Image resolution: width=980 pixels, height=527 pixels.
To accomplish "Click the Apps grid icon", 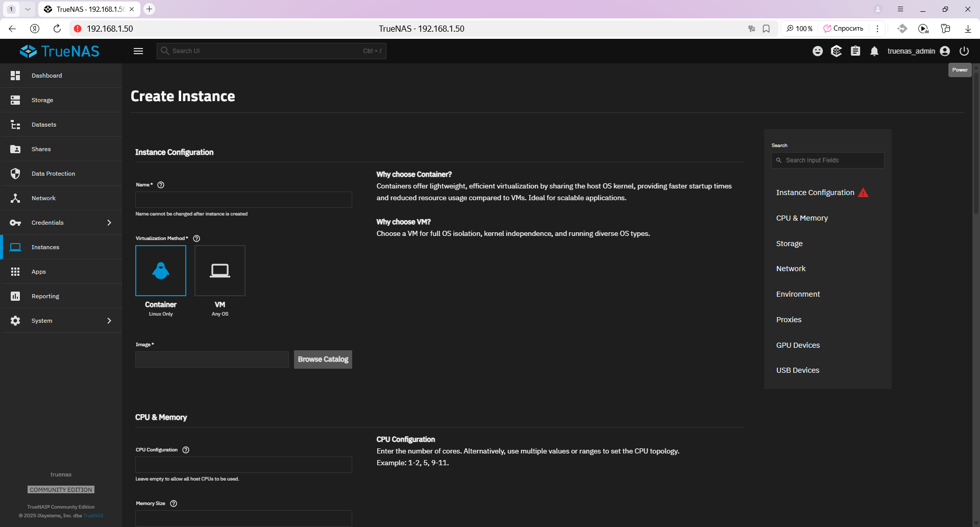I will [15, 272].
